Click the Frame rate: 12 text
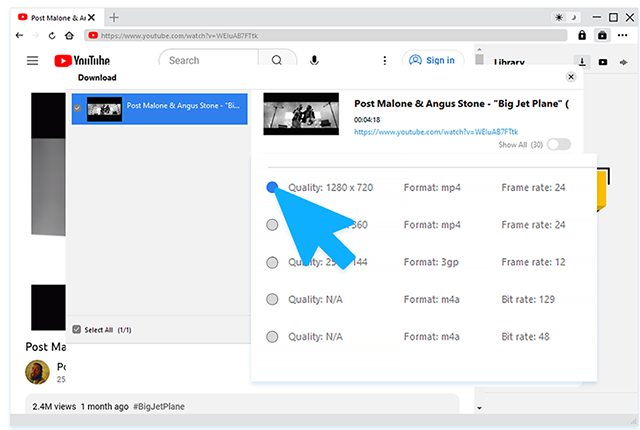640x430 pixels. click(533, 262)
